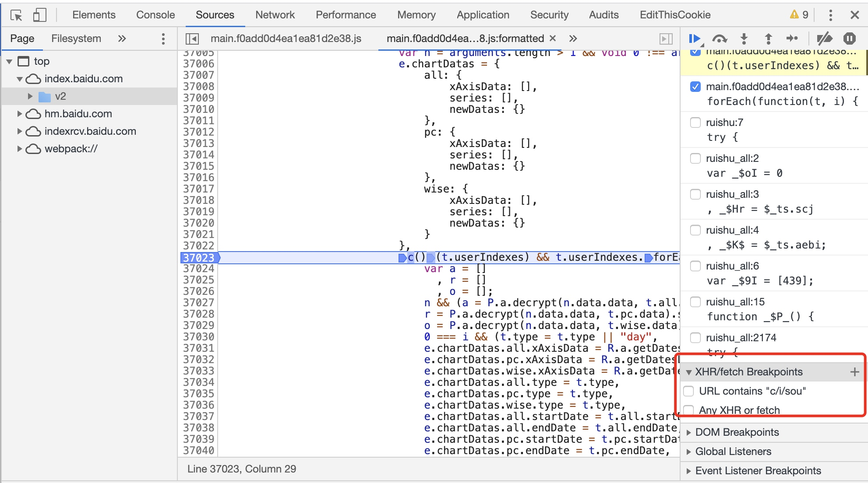Disable the forEach breakpoint checkbox

pos(695,87)
